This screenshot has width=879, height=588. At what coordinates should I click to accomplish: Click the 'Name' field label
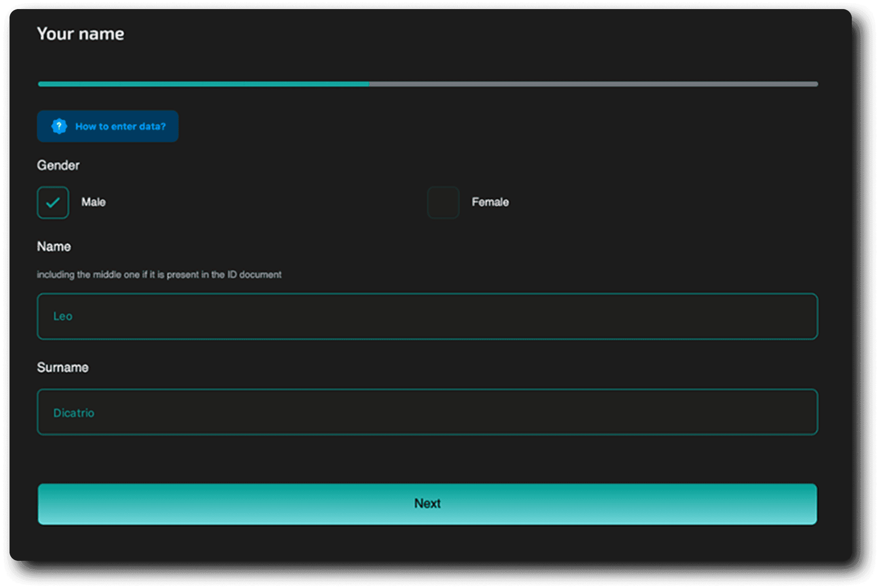point(54,247)
